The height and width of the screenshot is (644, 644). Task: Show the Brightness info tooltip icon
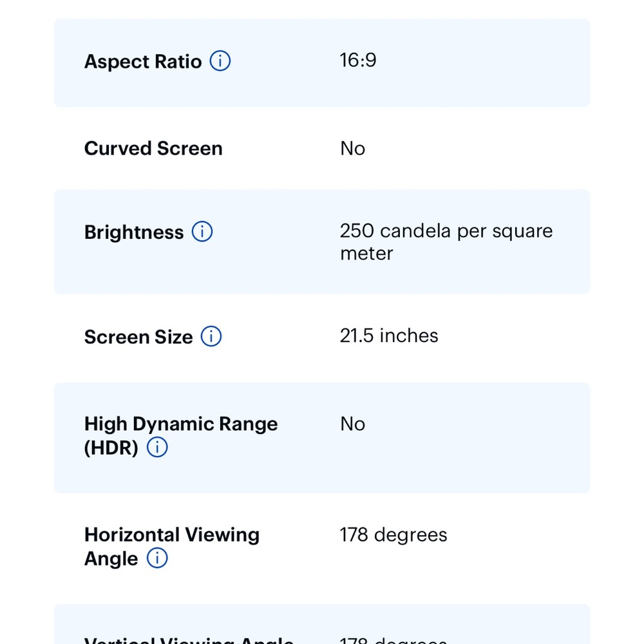pos(202,232)
